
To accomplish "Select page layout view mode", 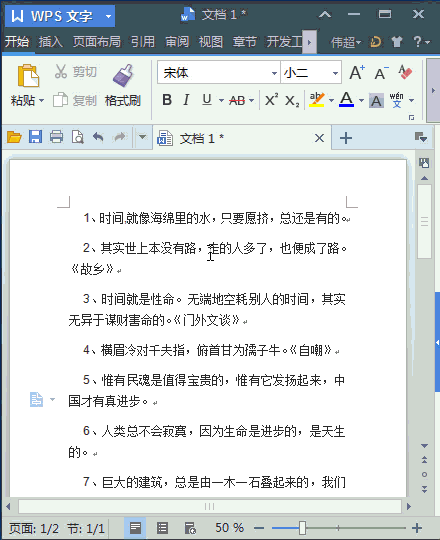I will [135, 527].
